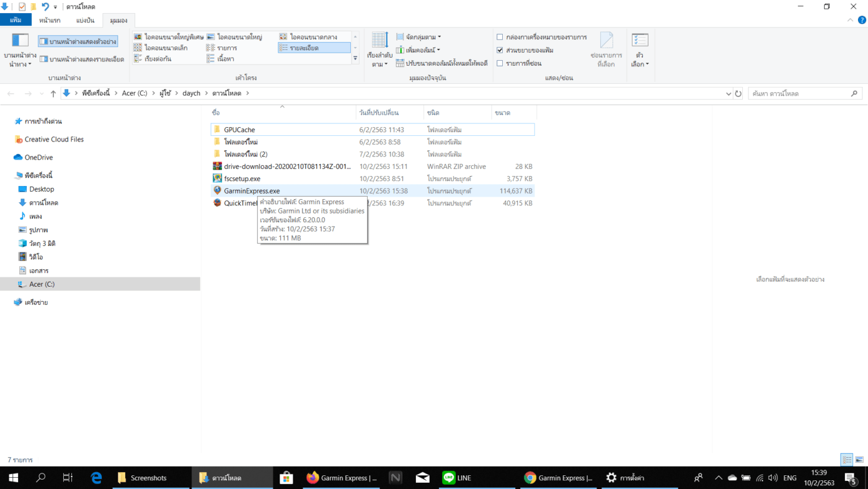868x489 pixels.
Task: Toggle the details pane button
Action: click(82, 59)
